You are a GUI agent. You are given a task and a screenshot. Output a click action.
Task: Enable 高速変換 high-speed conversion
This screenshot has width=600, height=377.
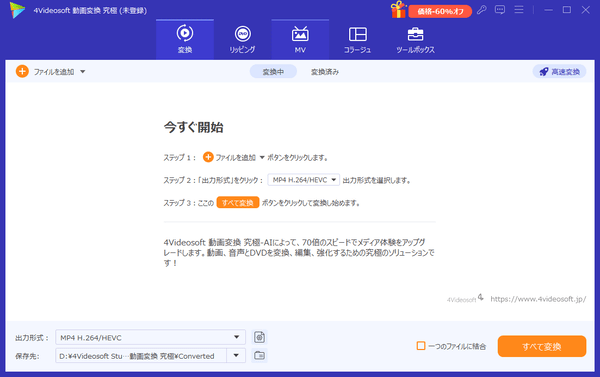click(559, 72)
